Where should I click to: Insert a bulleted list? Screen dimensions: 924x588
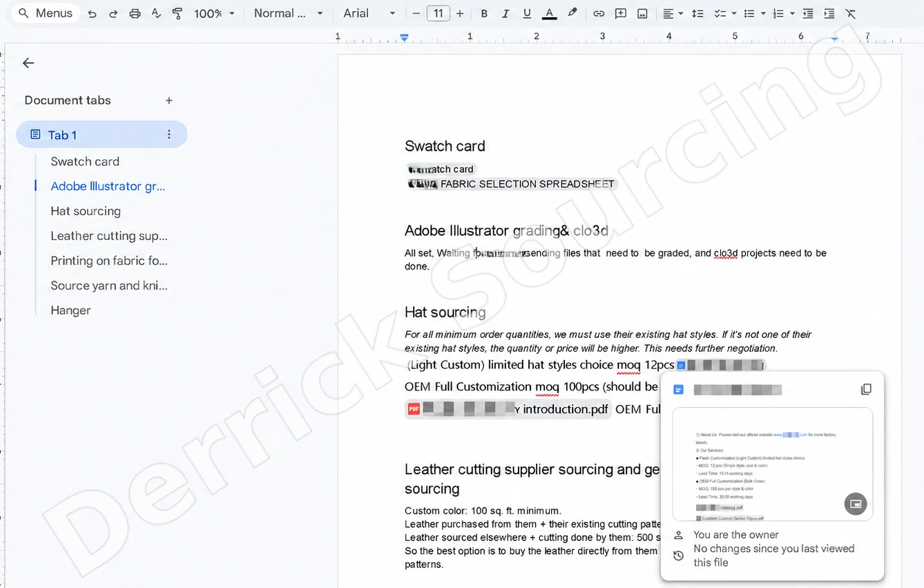(x=749, y=14)
